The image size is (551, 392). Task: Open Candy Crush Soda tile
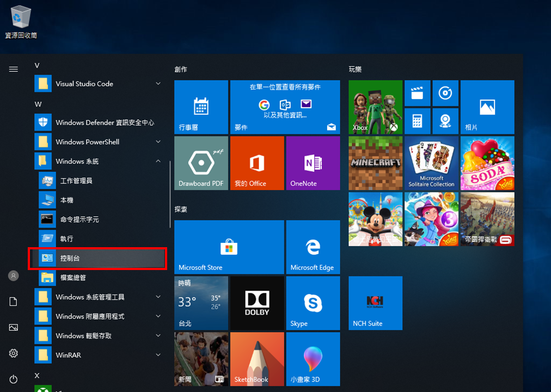[x=487, y=163]
